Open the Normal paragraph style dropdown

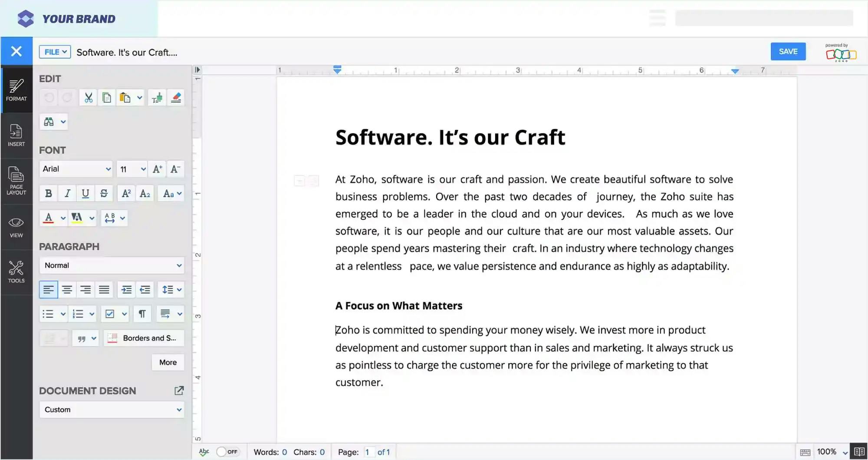click(112, 265)
